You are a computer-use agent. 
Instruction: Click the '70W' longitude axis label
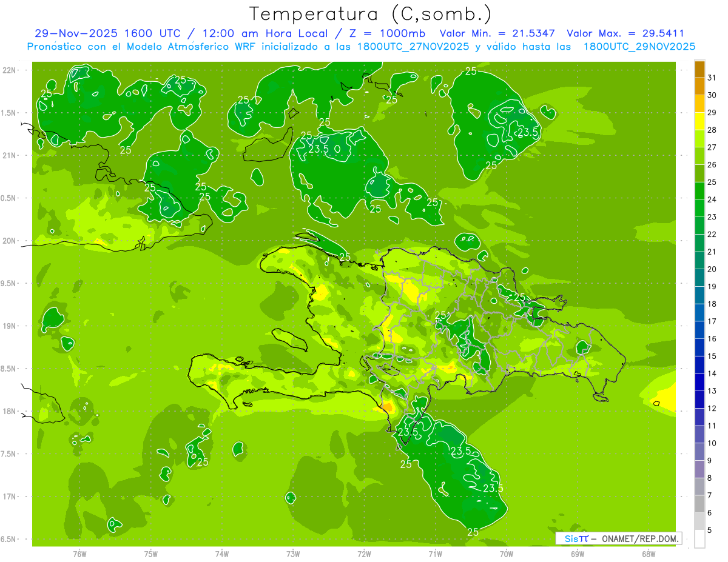507,554
